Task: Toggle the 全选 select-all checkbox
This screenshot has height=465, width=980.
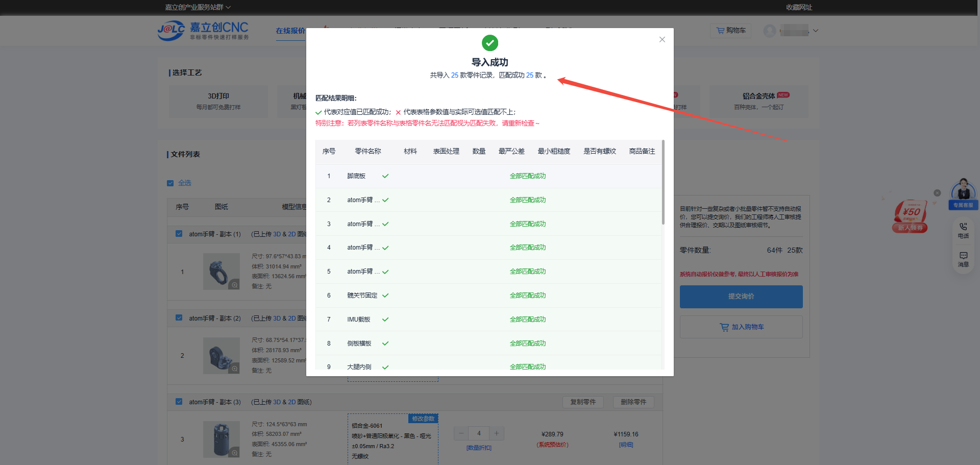Action: [x=170, y=183]
